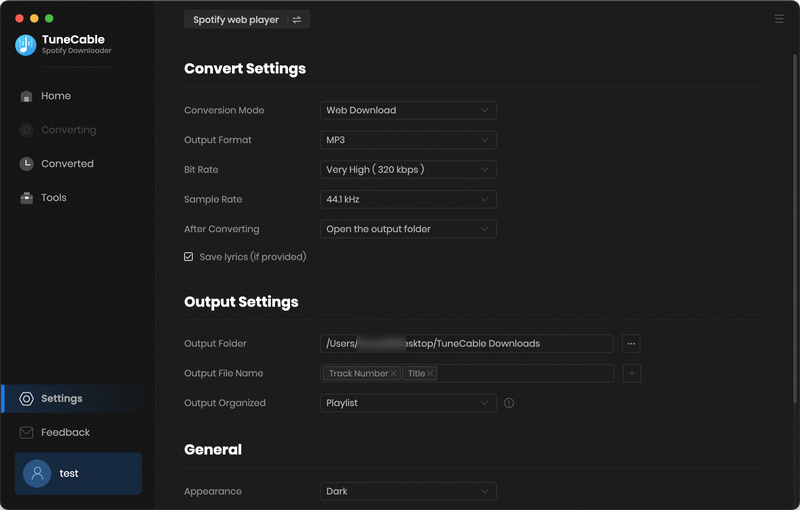Click the Conversion Mode label
Viewport: 800px width, 510px height.
[x=224, y=110]
